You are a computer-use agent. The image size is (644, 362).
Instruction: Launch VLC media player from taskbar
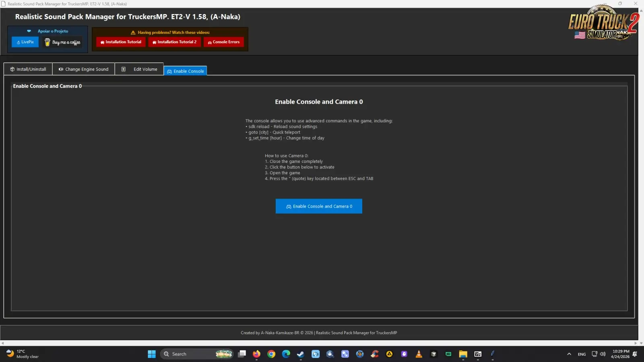pyautogui.click(x=419, y=354)
